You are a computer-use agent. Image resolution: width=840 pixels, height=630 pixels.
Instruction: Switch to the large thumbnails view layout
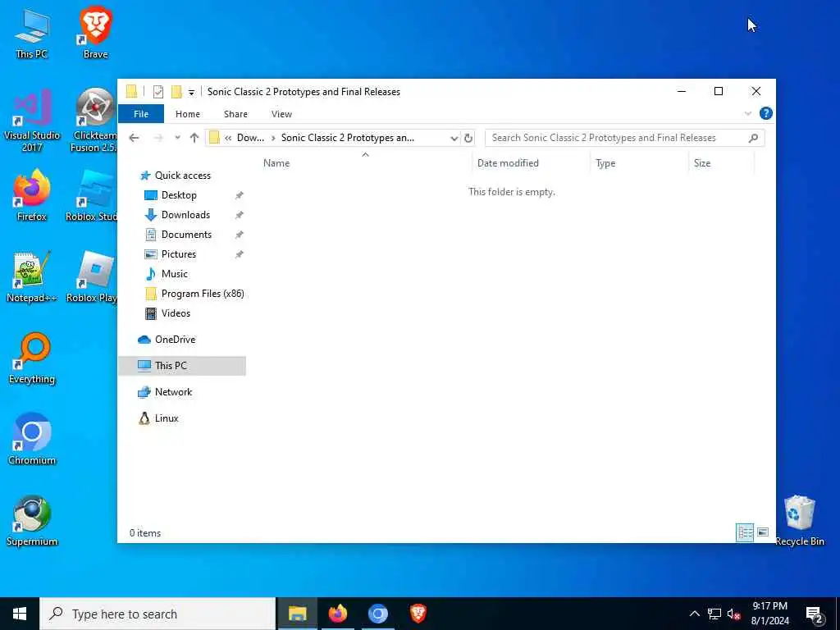point(763,532)
